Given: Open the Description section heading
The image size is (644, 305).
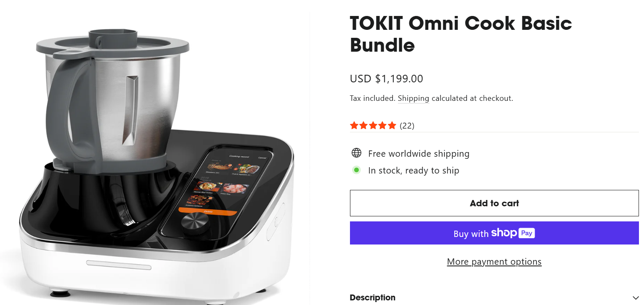Looking at the screenshot, I should [372, 297].
